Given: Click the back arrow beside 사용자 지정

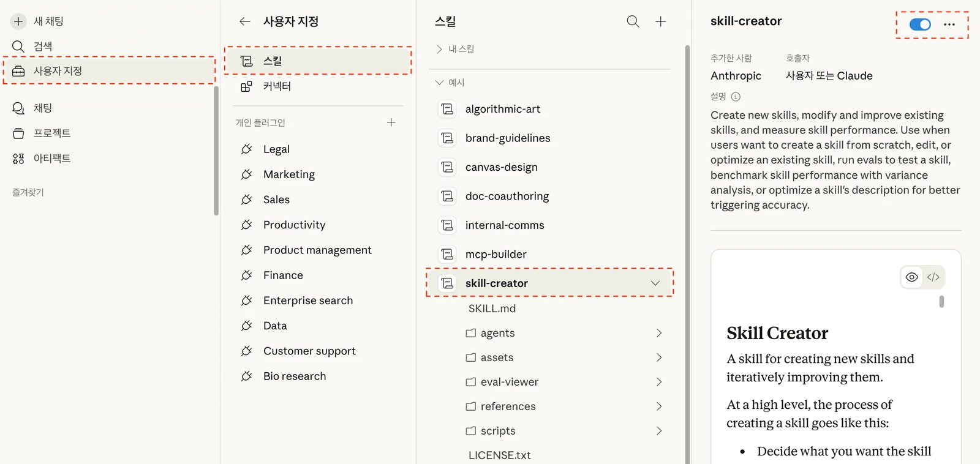Looking at the screenshot, I should tap(245, 21).
